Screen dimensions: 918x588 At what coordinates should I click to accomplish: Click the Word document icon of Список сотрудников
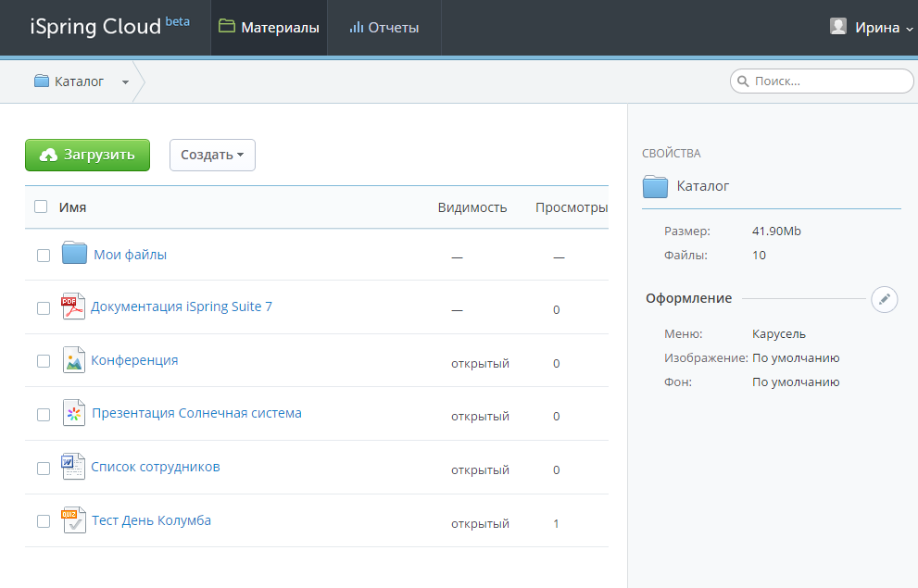point(73,467)
